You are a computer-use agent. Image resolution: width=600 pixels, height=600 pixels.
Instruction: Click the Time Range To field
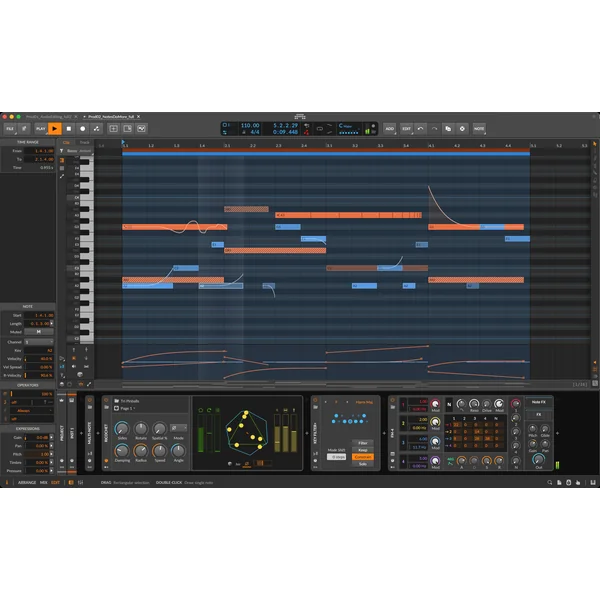[x=39, y=159]
